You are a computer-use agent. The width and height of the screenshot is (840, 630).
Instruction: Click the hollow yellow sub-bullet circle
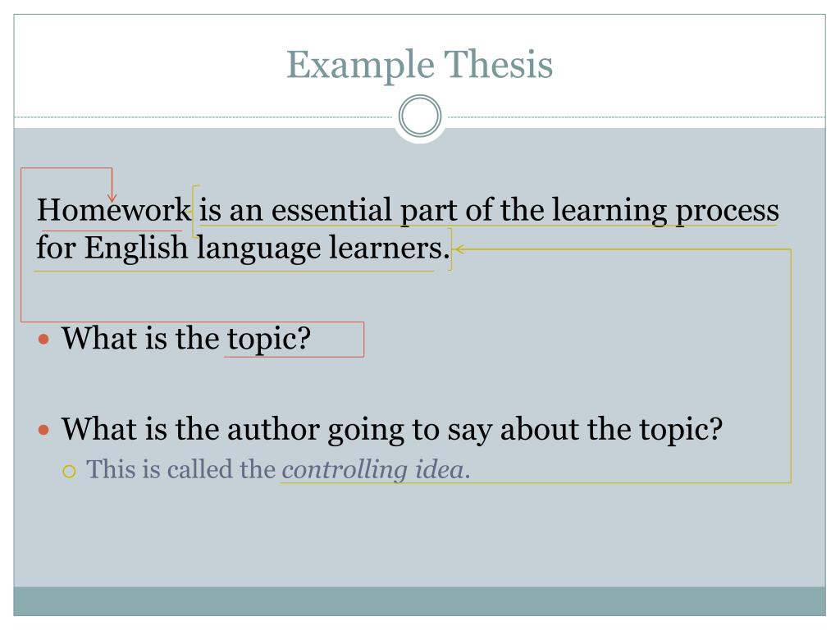[x=69, y=472]
